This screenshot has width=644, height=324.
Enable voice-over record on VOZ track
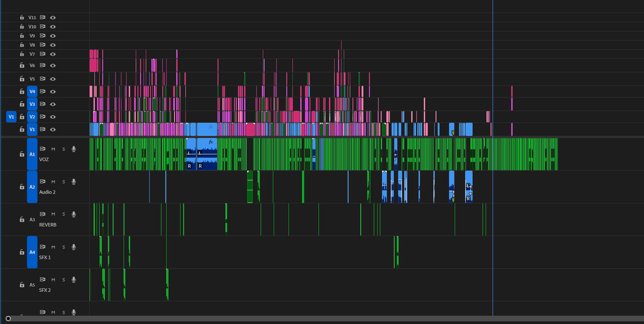74,149
